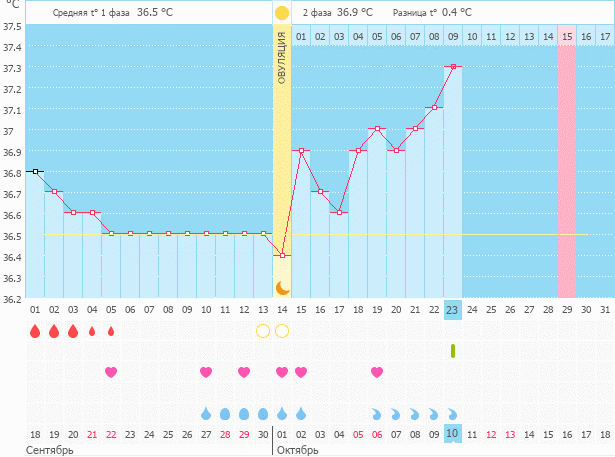The height and width of the screenshot is (457, 615).
Task: Click the heart icon under cycle day 10
Action: [206, 372]
